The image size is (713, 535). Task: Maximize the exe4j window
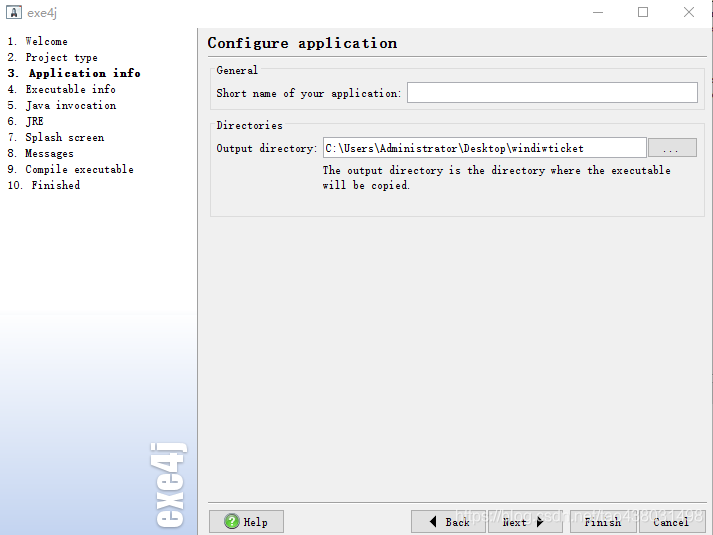click(643, 12)
